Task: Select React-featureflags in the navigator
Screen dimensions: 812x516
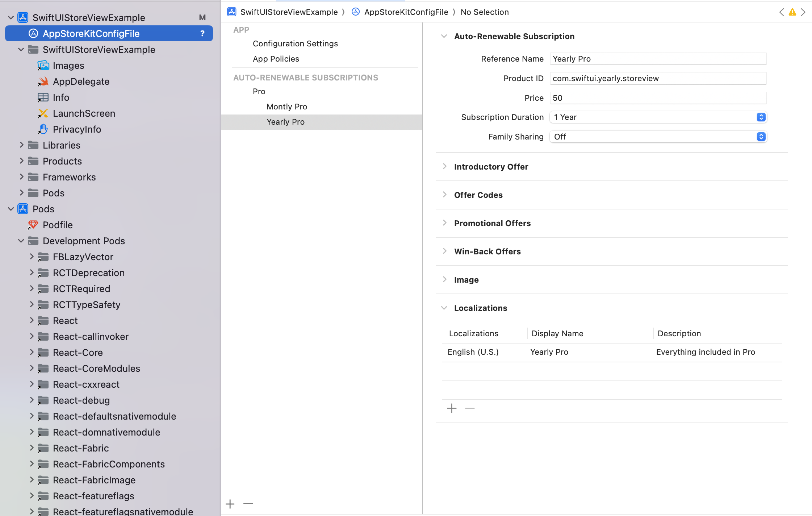Action: pos(93,496)
